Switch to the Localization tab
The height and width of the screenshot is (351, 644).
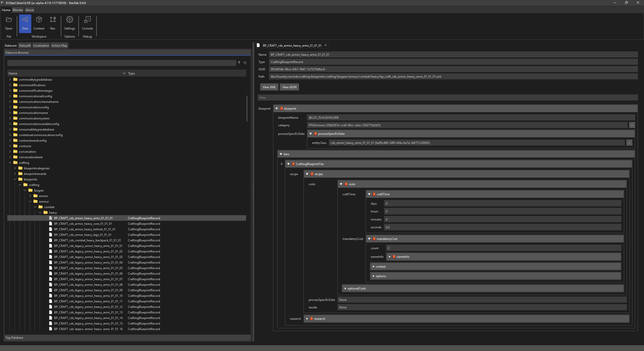41,46
